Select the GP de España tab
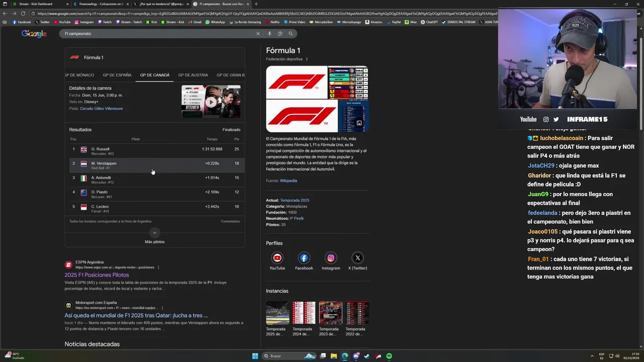Image resolution: width=644 pixels, height=362 pixels. (x=117, y=75)
